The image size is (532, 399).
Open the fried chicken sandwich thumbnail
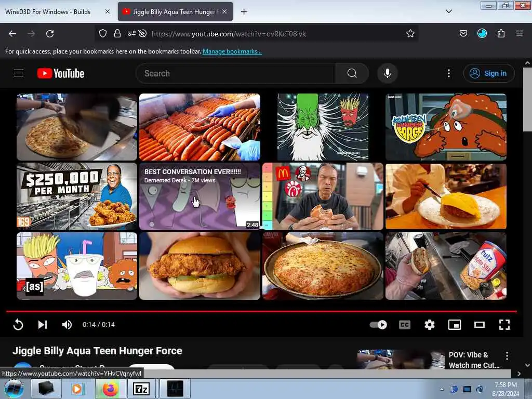[x=200, y=265]
